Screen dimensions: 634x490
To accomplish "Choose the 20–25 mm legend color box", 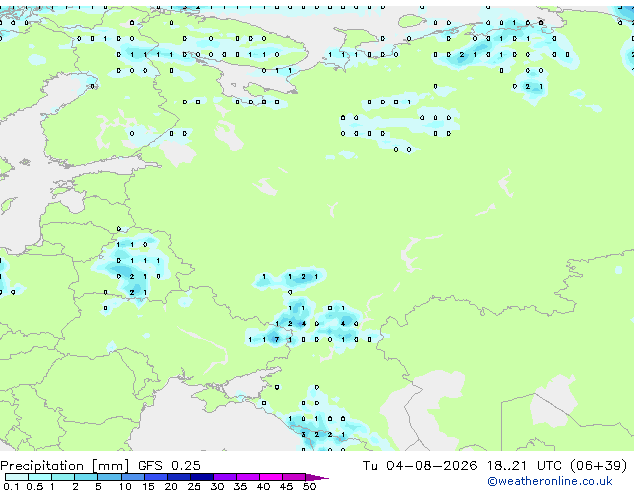I will [x=178, y=477].
